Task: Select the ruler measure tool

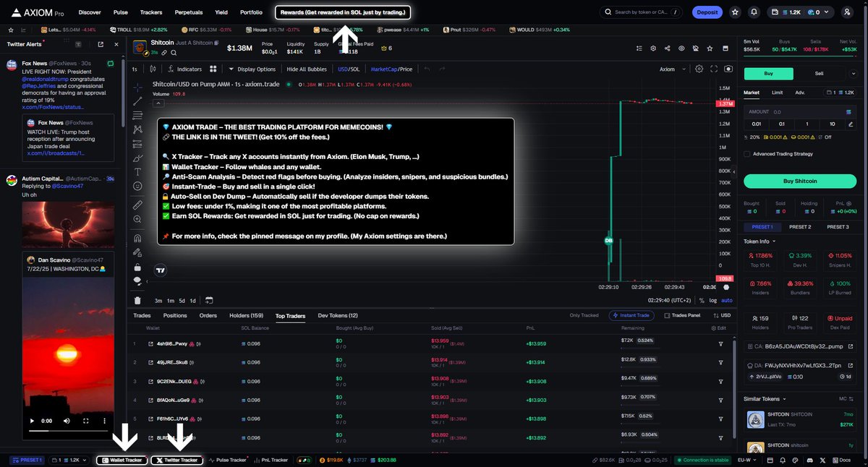Action: pyautogui.click(x=137, y=205)
